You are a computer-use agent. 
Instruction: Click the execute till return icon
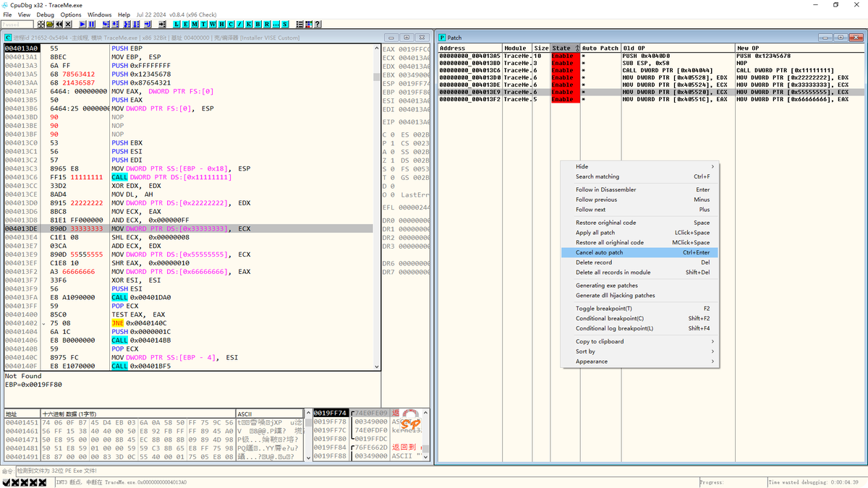click(x=148, y=24)
